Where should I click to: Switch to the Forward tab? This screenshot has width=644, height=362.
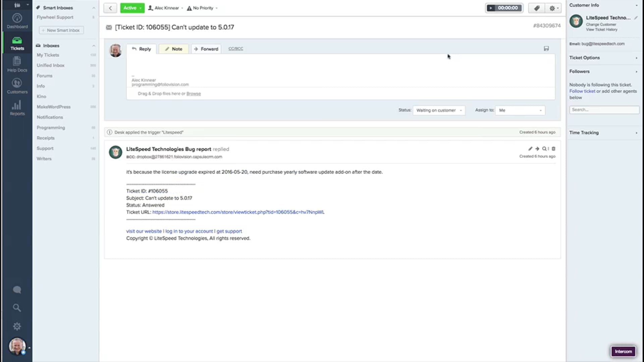[206, 49]
